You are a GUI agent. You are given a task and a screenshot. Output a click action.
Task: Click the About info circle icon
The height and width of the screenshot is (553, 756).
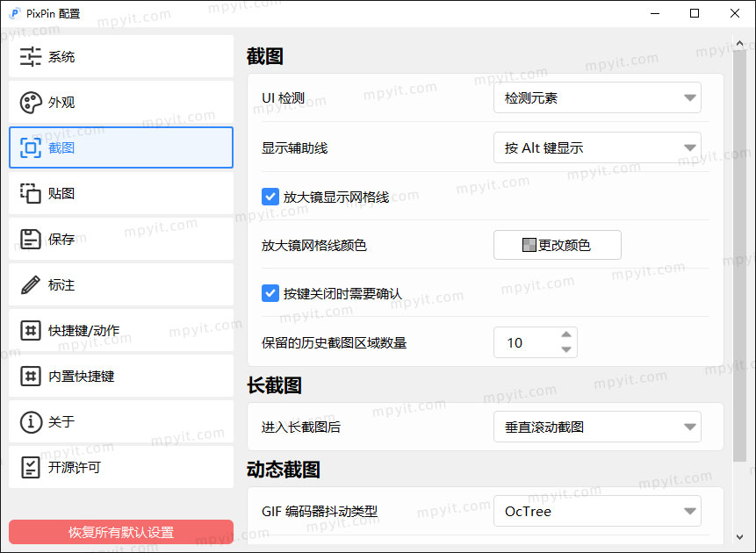click(x=31, y=422)
